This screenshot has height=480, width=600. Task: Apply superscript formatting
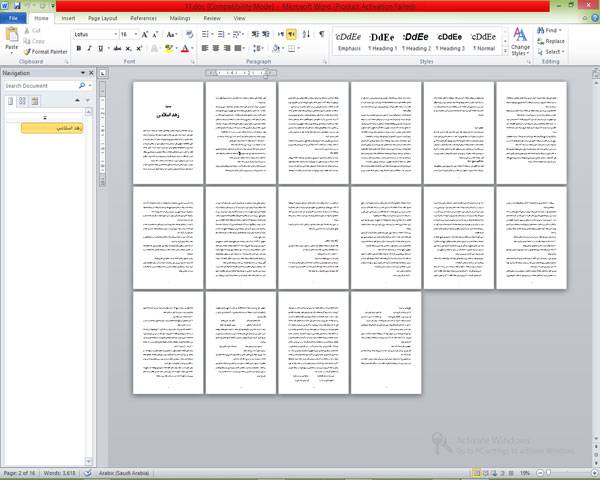(139, 48)
